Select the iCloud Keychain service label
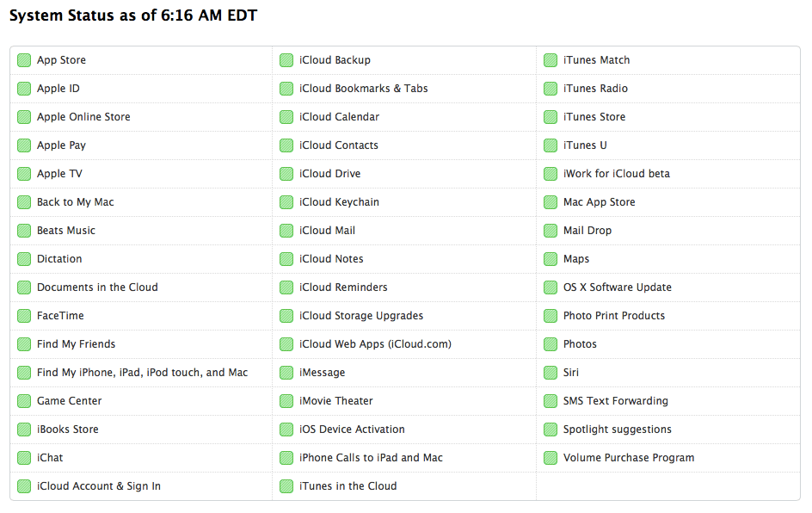Viewport: 812px width, 513px height. 339,202
